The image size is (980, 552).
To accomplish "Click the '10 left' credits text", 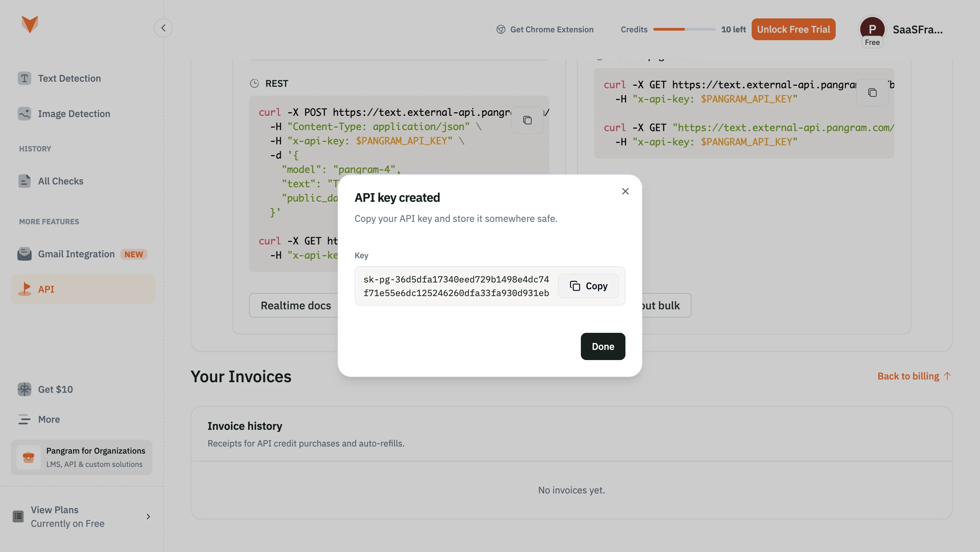I will click(x=733, y=29).
